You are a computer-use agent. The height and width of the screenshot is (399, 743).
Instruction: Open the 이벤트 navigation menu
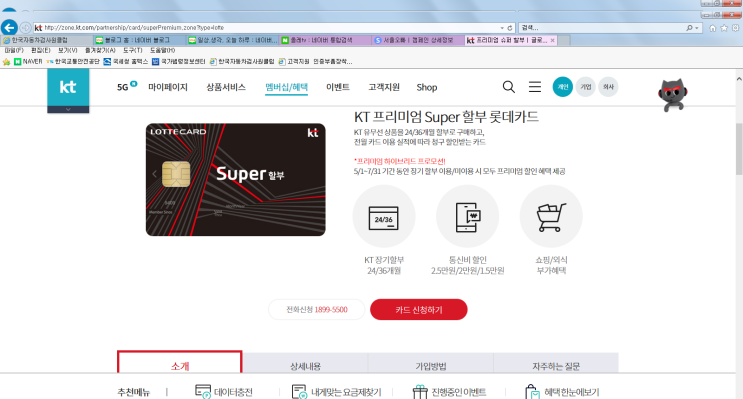338,87
